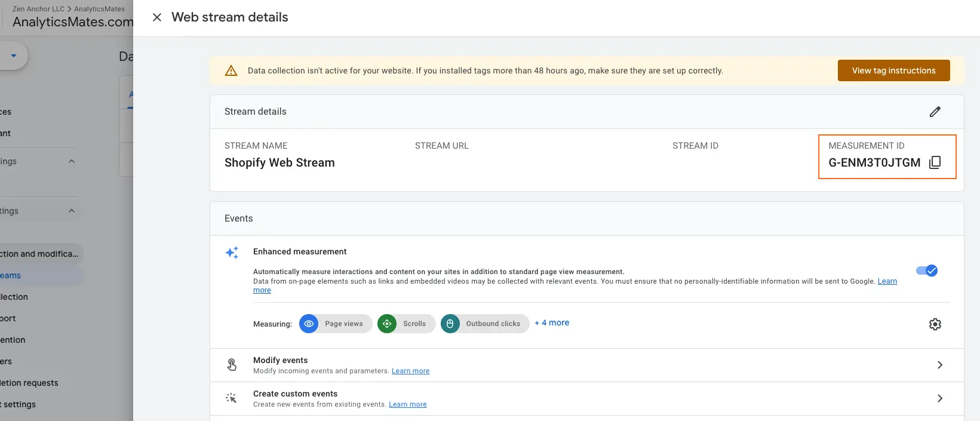The width and height of the screenshot is (980, 421).
Task: Click the warning triangle alert icon
Action: pyautogui.click(x=231, y=70)
